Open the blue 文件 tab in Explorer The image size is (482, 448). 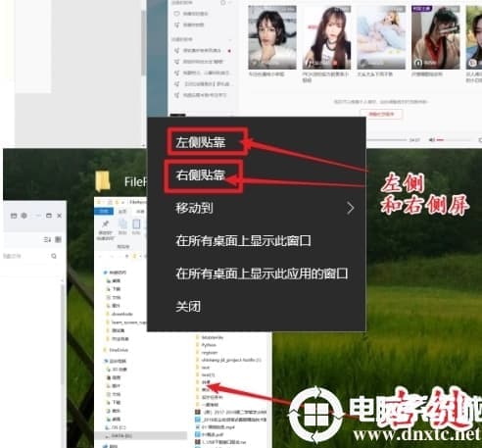(x=104, y=212)
